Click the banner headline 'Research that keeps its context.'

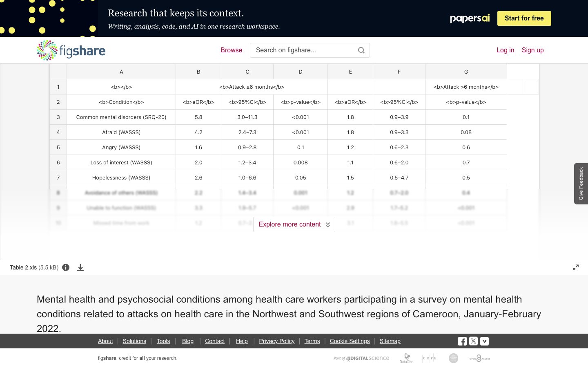tap(176, 13)
